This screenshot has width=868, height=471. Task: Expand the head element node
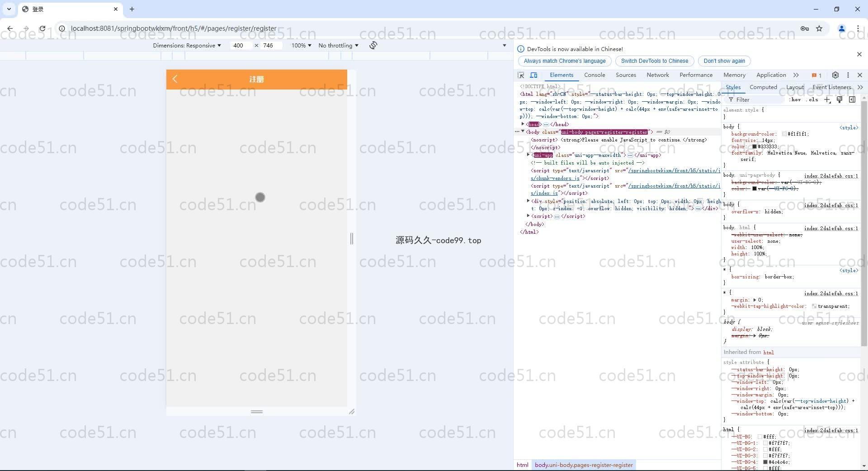pos(523,124)
